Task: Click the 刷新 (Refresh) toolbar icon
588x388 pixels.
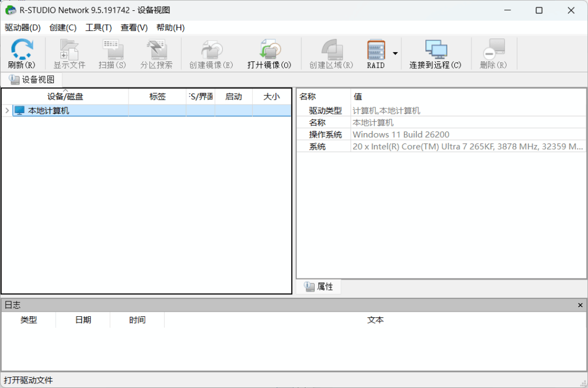Action: 21,53
